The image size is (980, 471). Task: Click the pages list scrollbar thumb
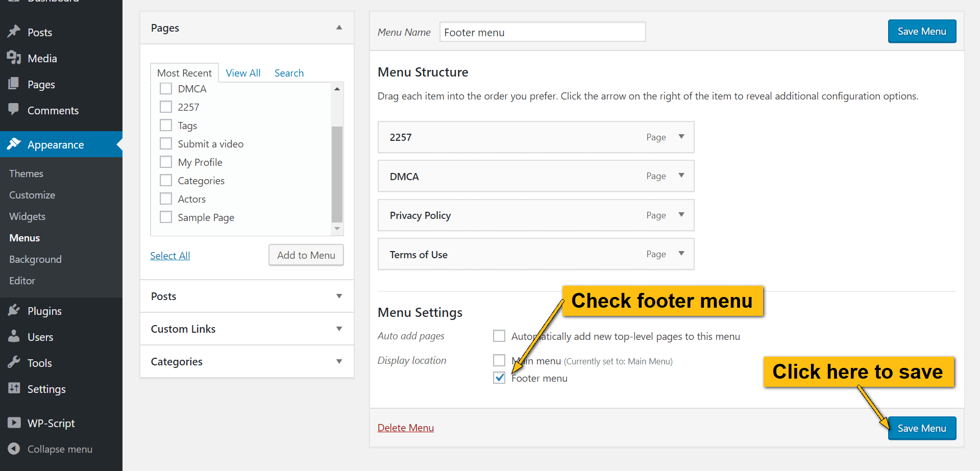(337, 174)
